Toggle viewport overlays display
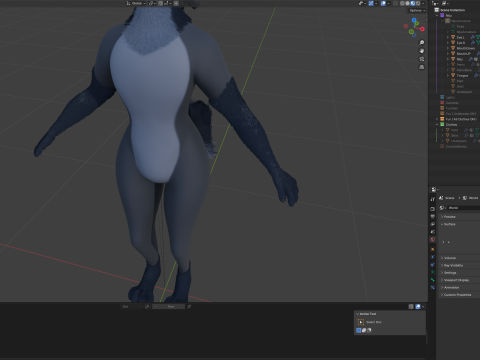This screenshot has width=480, height=360. 383,3
